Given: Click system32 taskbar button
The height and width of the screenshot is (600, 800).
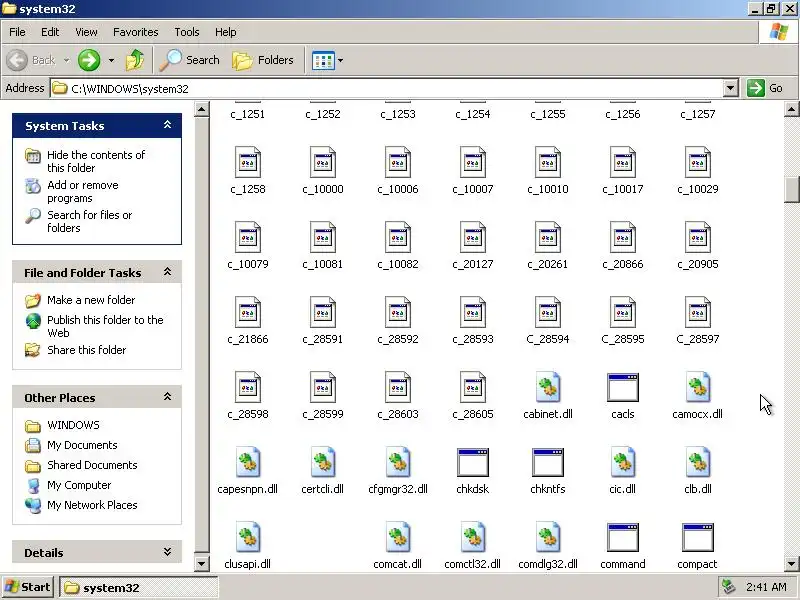Looking at the screenshot, I should 139,587.
